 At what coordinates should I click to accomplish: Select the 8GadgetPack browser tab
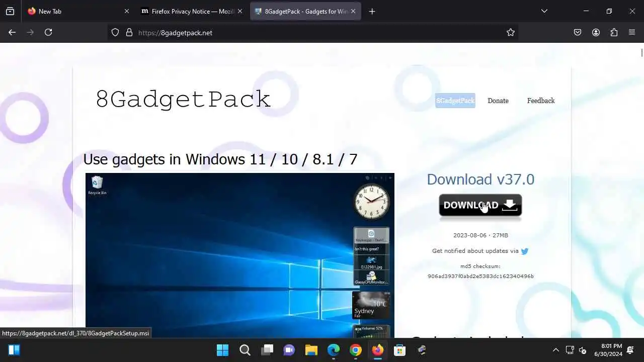[x=305, y=11]
